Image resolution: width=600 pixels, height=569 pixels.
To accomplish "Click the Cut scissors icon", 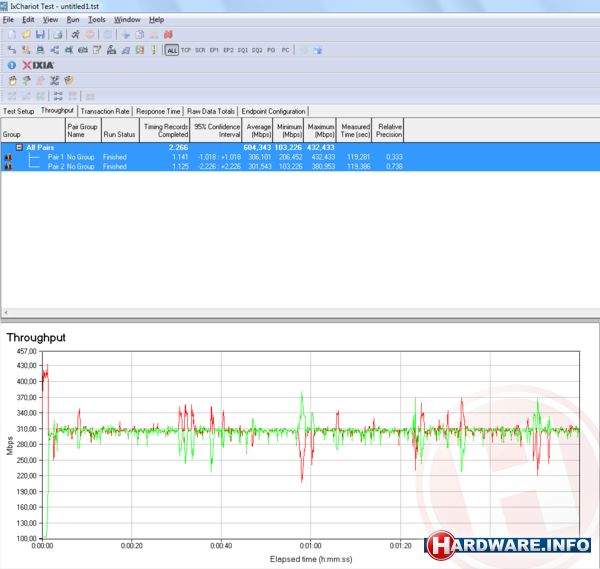I will click(126, 35).
